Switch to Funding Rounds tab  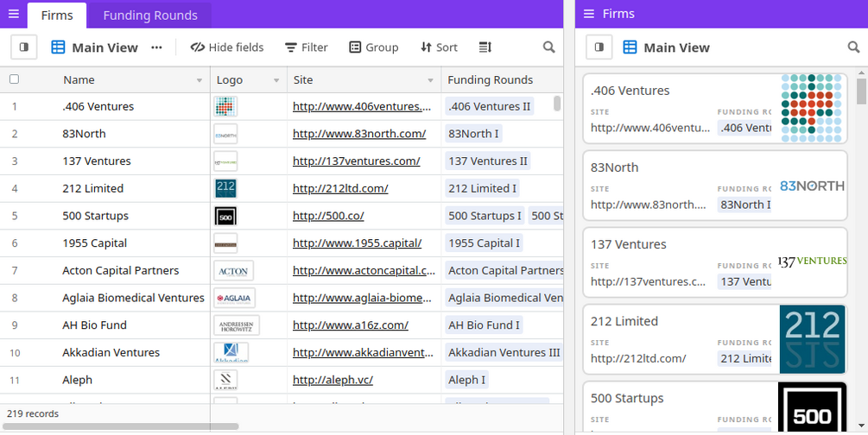pyautogui.click(x=150, y=16)
